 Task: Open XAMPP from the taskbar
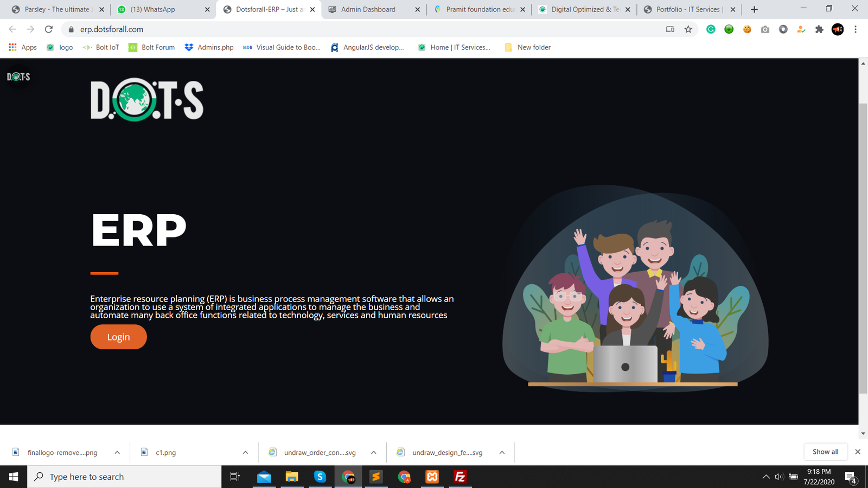point(432,477)
